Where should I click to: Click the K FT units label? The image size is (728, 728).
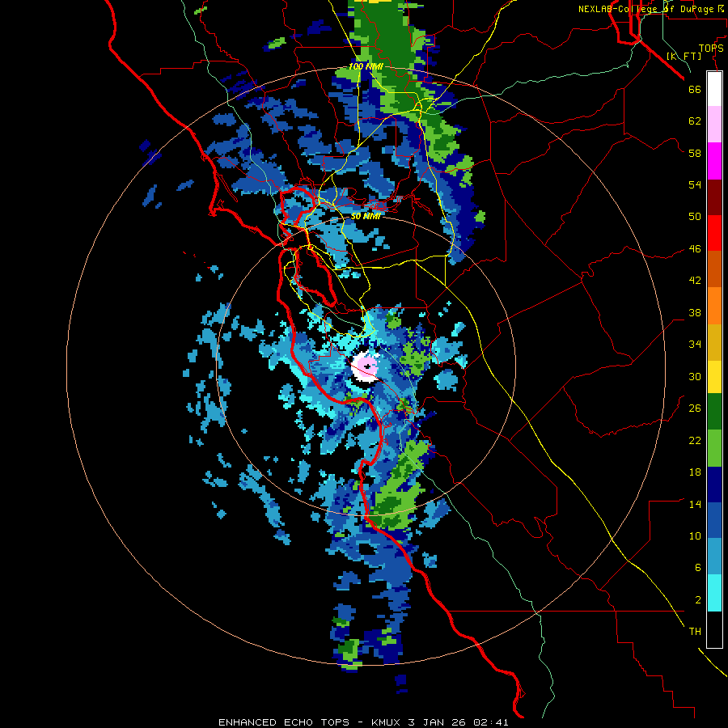click(684, 56)
